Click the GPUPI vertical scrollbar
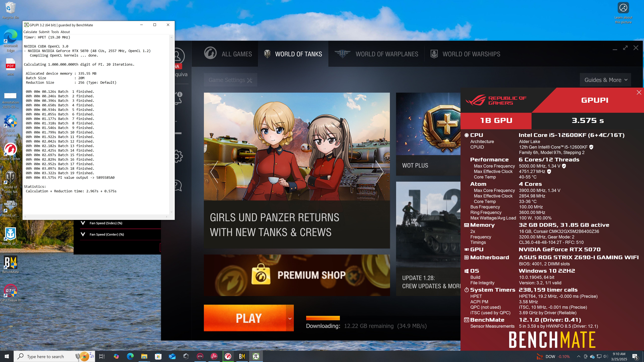644x362 pixels. [171, 124]
